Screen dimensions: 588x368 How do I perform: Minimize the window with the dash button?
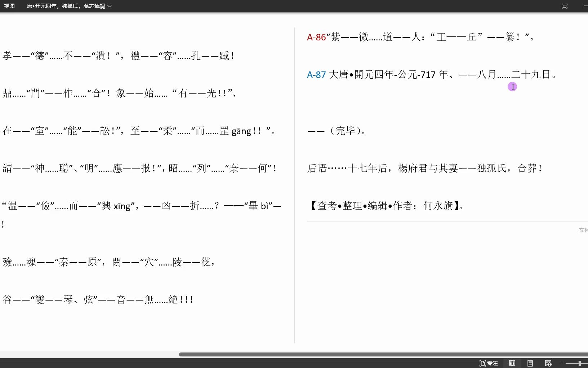tap(585, 6)
